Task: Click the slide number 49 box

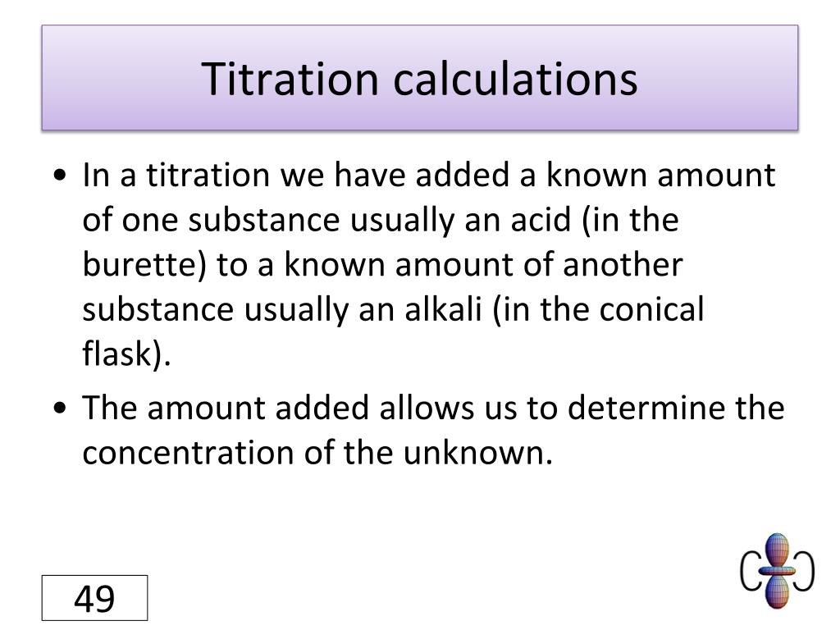Action: coord(94,598)
